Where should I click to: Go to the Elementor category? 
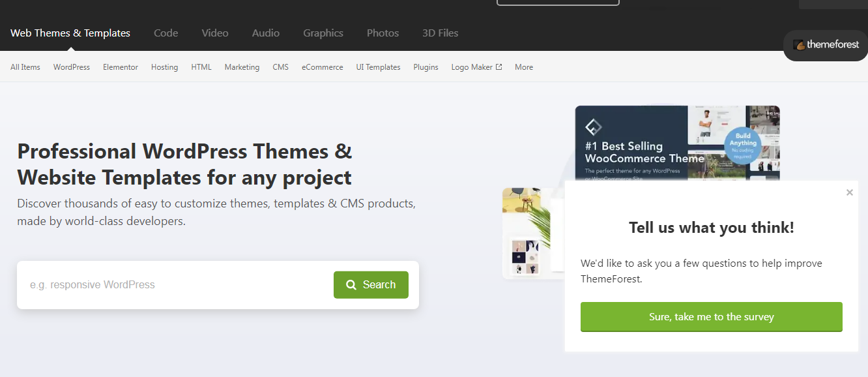[121, 67]
